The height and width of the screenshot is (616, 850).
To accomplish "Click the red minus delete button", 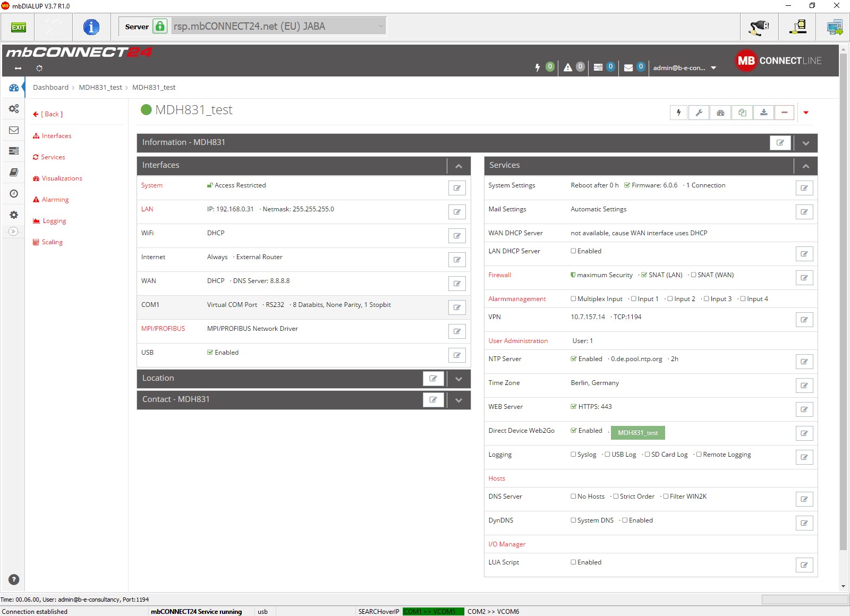I will [x=784, y=113].
